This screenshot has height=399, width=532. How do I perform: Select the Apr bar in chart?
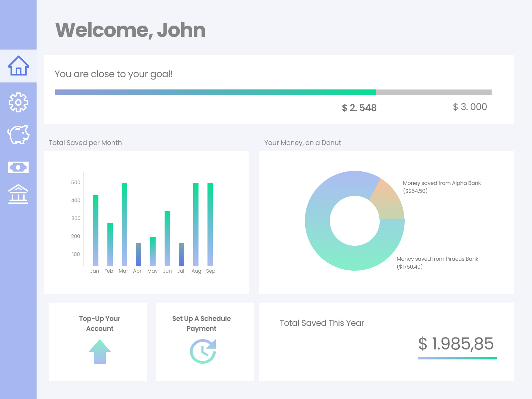[139, 254]
